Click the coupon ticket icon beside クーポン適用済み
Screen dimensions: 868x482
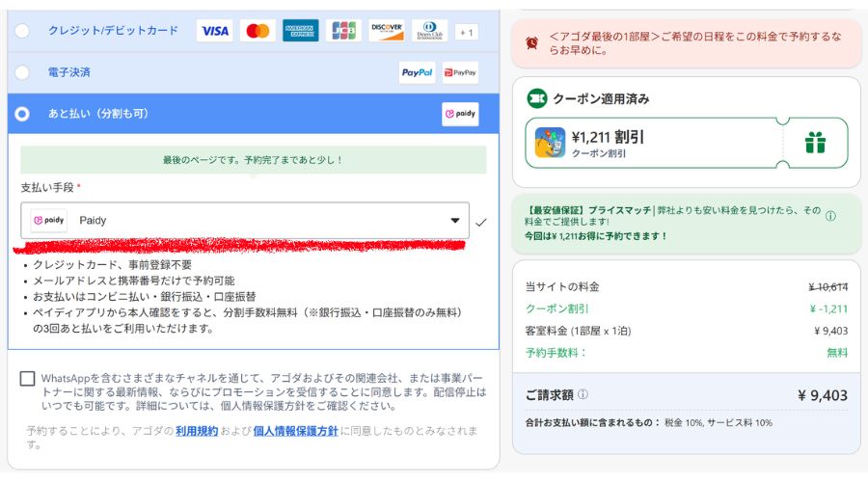coord(536,98)
